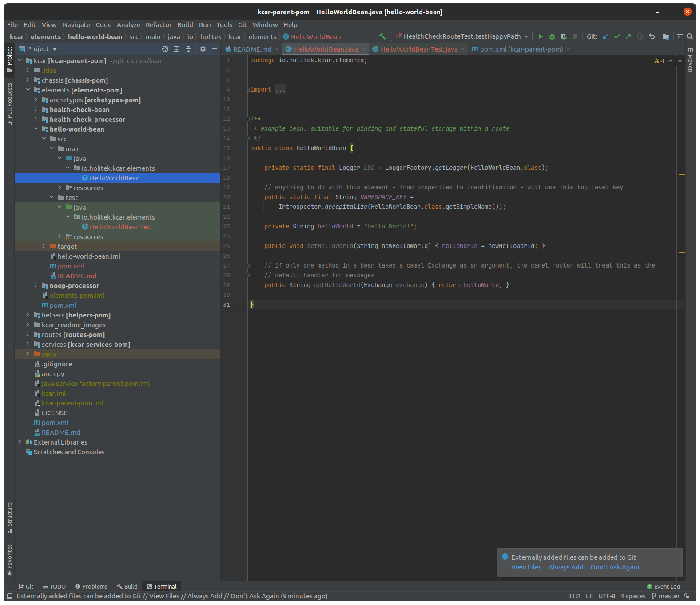Toggle the Terminal tool window

click(162, 586)
